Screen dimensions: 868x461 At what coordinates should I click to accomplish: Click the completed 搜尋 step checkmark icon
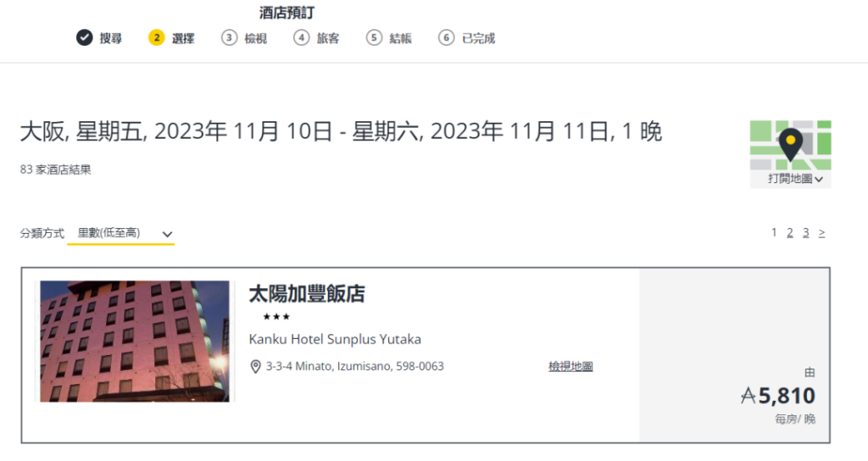coord(84,37)
